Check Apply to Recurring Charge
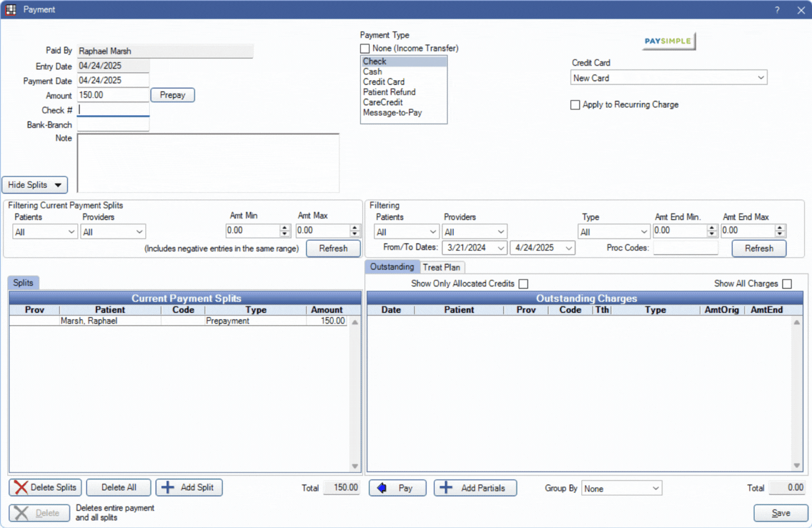This screenshot has width=812, height=528. (x=575, y=105)
